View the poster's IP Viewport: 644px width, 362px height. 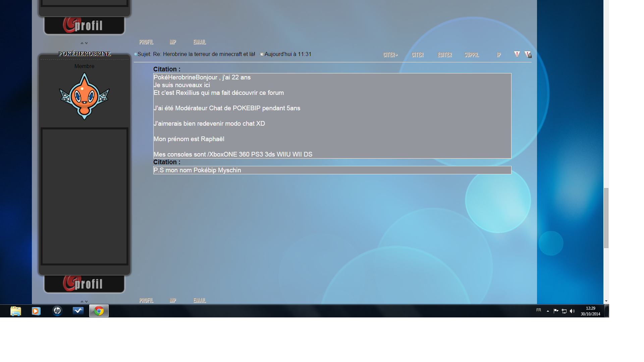tap(499, 55)
